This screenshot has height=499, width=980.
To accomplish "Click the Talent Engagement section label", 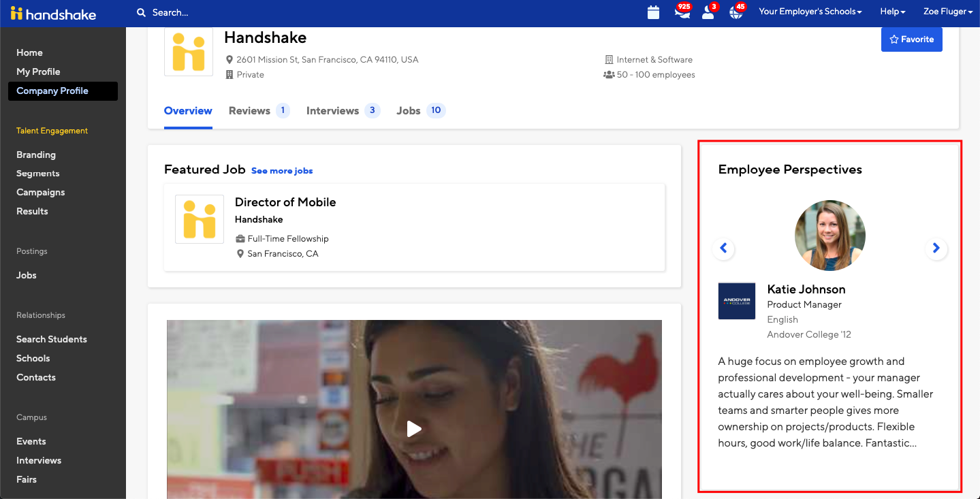I will 52,131.
